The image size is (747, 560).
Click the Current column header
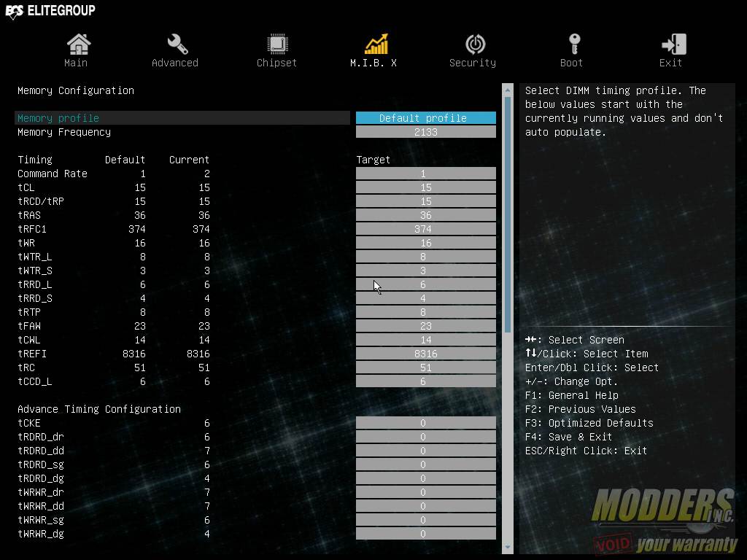pyautogui.click(x=189, y=160)
